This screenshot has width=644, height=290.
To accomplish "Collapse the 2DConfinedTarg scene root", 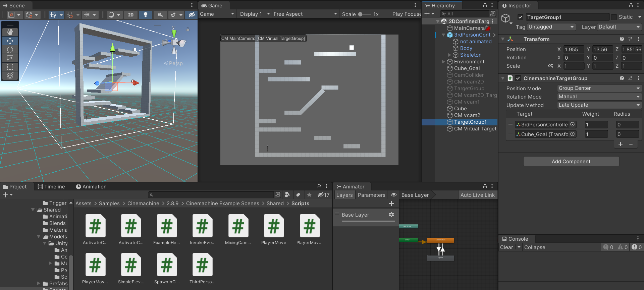I will pyautogui.click(x=438, y=21).
